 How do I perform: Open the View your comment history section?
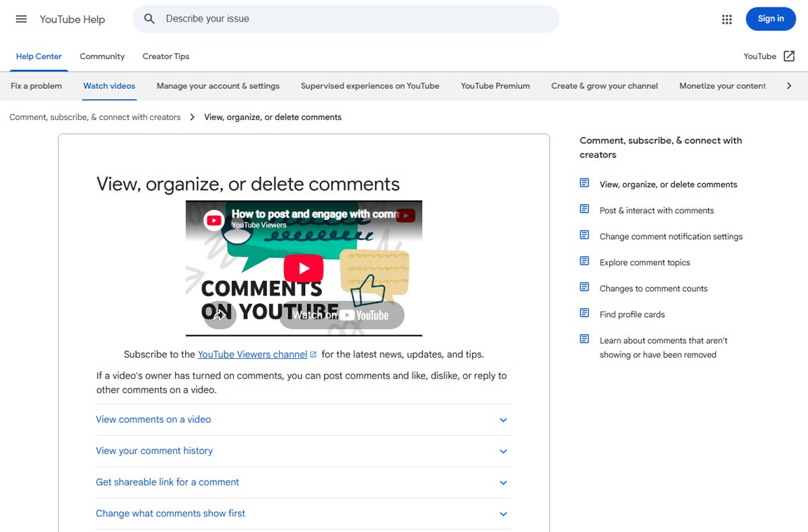[x=303, y=451]
